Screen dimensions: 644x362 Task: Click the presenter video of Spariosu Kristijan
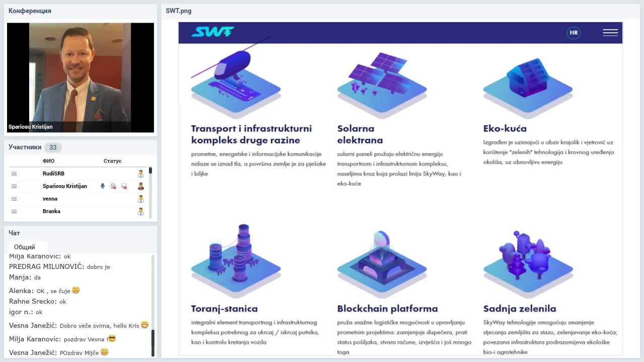click(x=80, y=77)
